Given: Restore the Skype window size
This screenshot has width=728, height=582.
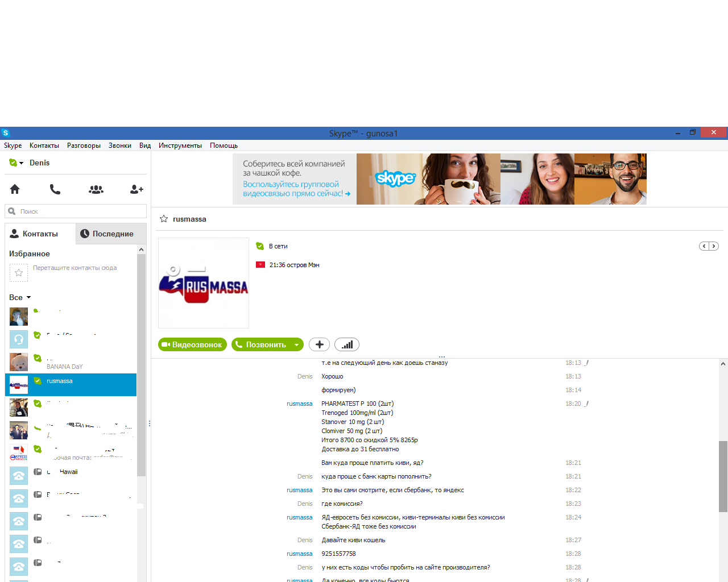Looking at the screenshot, I should click(693, 132).
